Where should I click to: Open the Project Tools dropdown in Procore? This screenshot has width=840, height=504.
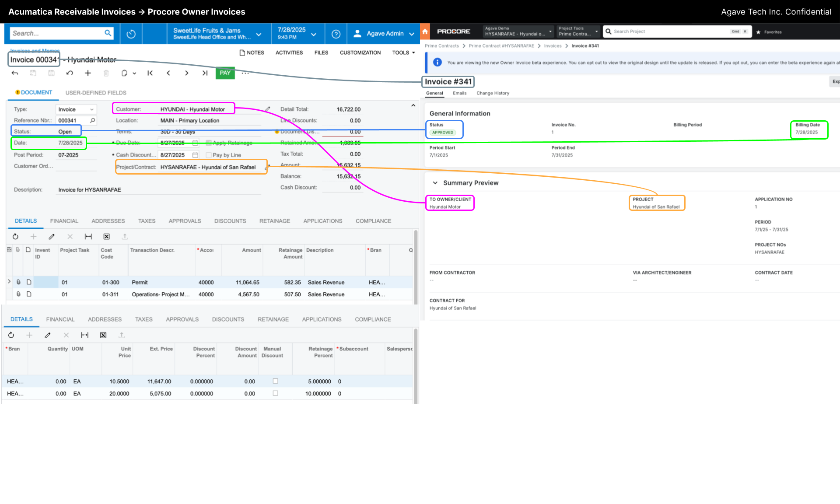578,31
